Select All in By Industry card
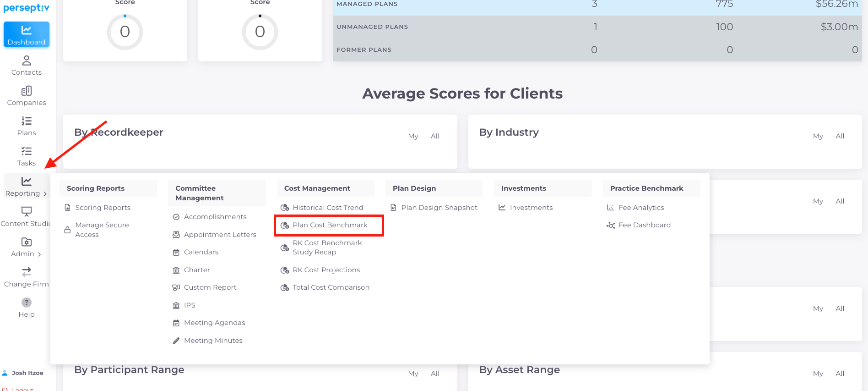Viewport: 868px width, 391px height. pyautogui.click(x=840, y=136)
